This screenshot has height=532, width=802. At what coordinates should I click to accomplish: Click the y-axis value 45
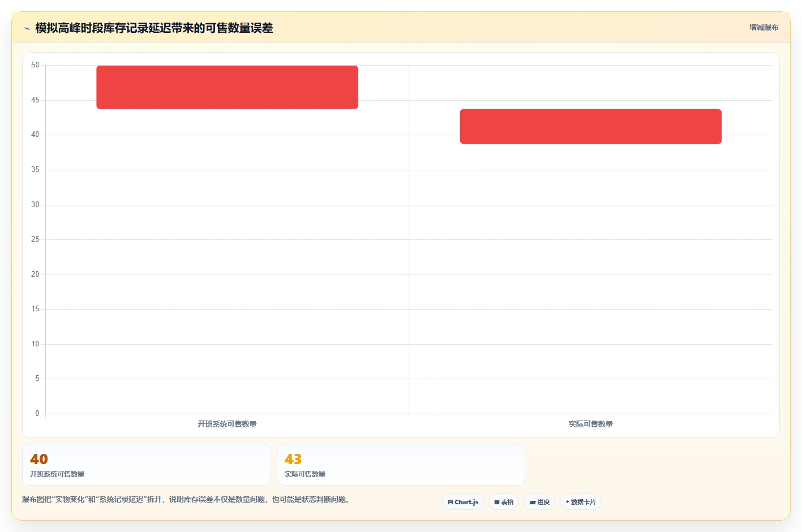coord(35,100)
